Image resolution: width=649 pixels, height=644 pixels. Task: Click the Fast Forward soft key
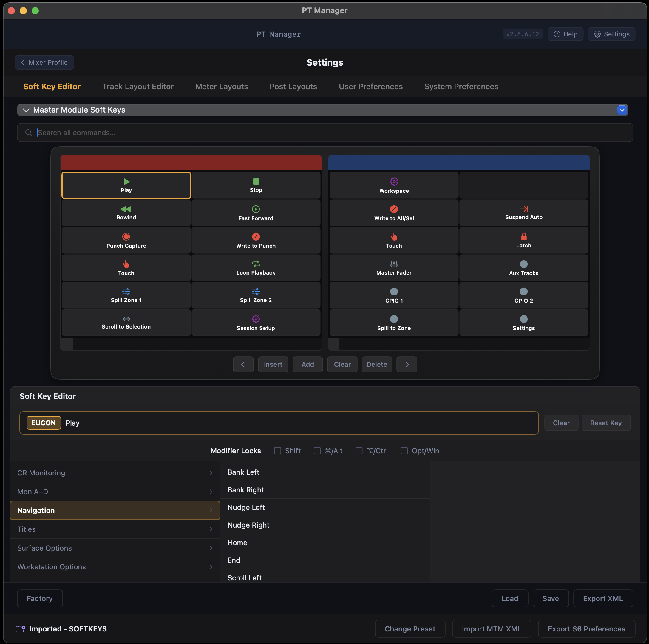(x=256, y=213)
